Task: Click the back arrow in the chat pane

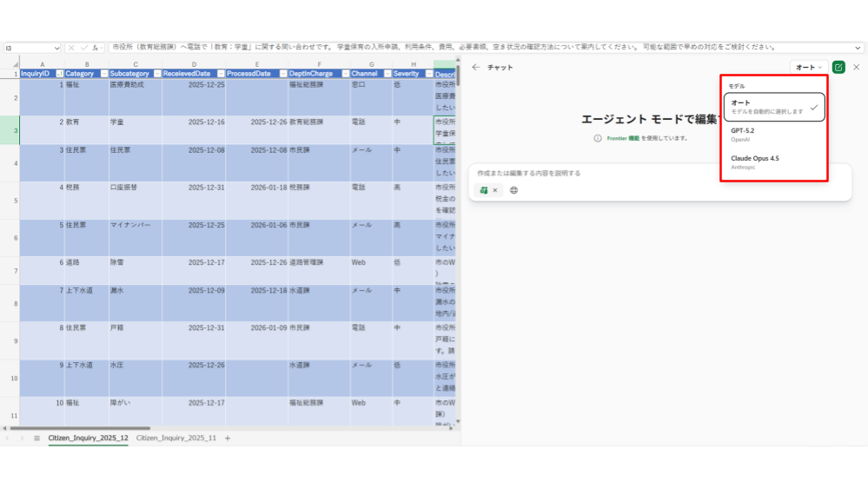Action: coord(475,67)
